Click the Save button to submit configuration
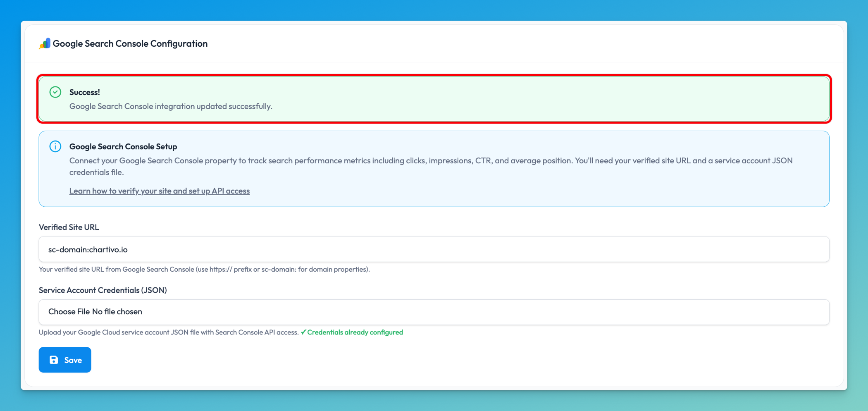Screen dimensions: 868x411 [x=65, y=360]
